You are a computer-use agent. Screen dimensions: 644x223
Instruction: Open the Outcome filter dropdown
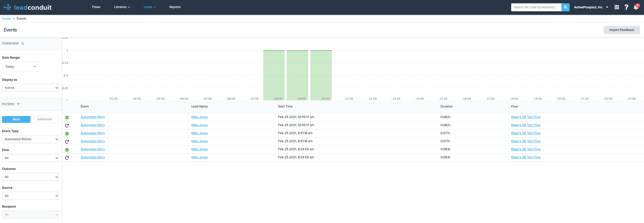click(x=30, y=177)
